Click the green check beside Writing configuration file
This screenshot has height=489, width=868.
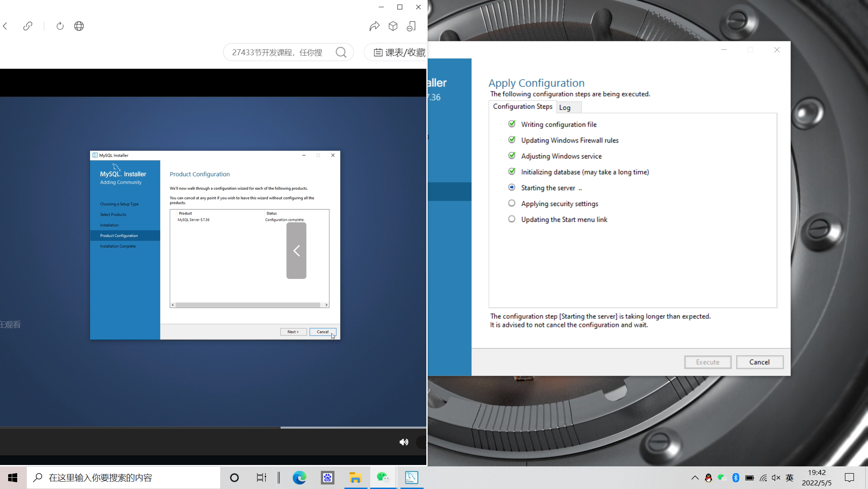(x=512, y=124)
